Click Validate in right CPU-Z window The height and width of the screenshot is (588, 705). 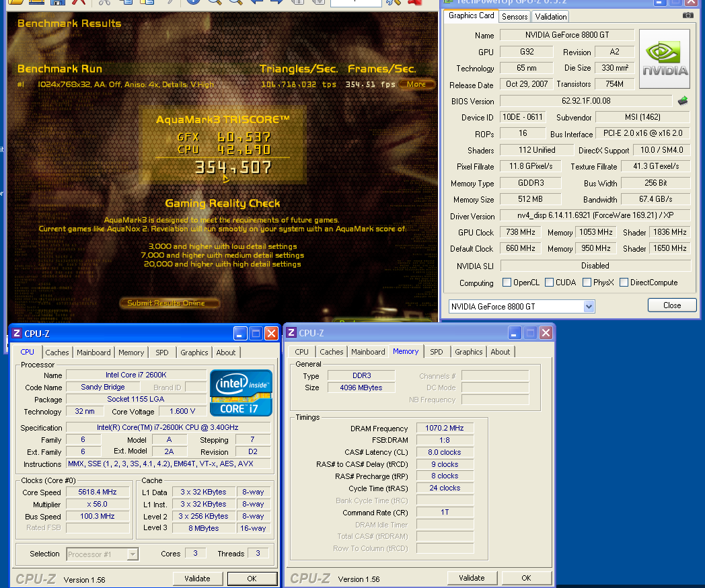(x=472, y=578)
